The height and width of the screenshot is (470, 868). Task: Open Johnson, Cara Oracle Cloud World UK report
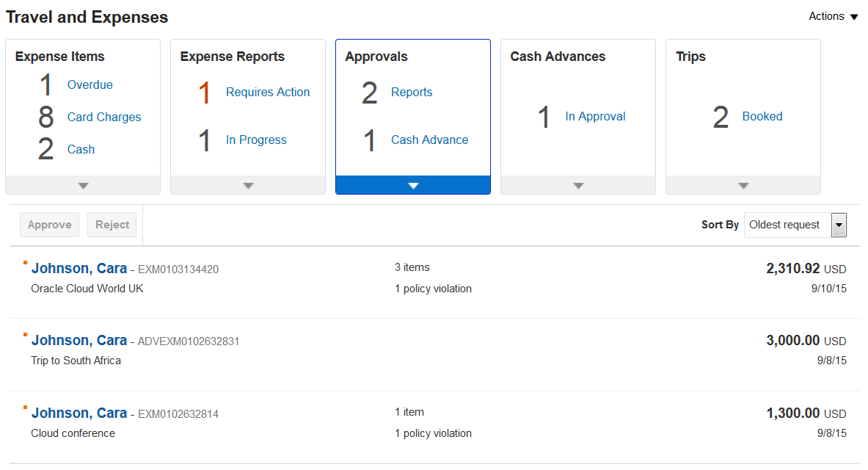click(79, 269)
